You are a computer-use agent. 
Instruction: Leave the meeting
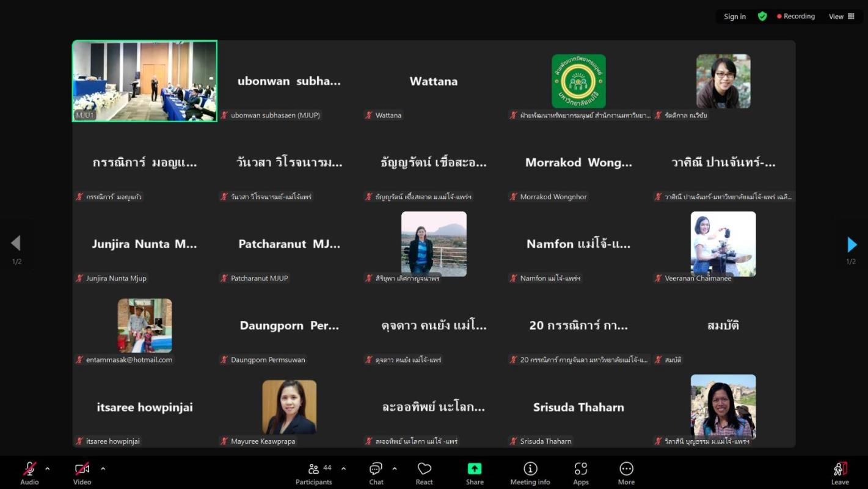coord(840,471)
